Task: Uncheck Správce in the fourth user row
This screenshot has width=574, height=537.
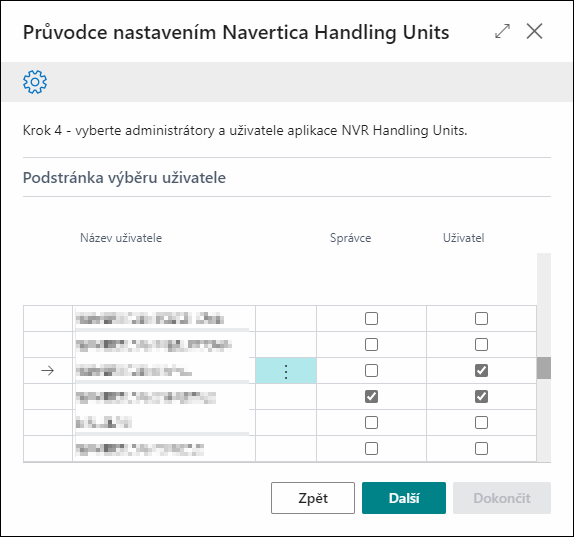Action: point(371,396)
